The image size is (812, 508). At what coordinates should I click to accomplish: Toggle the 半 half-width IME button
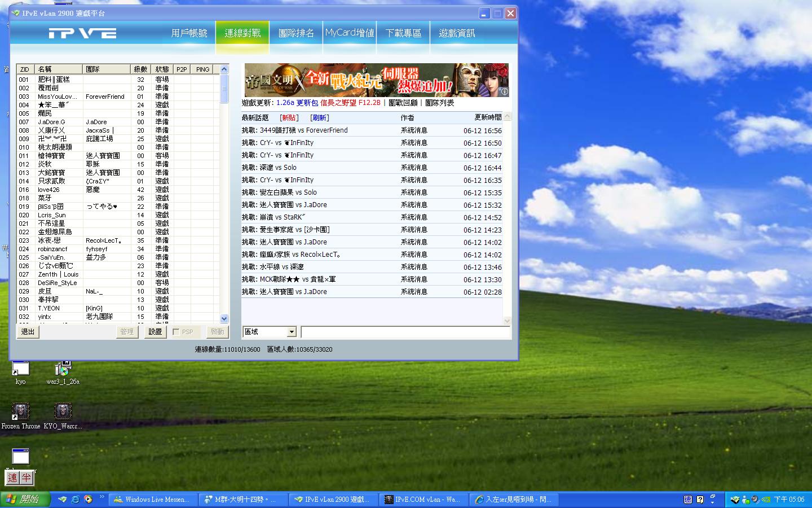27,478
